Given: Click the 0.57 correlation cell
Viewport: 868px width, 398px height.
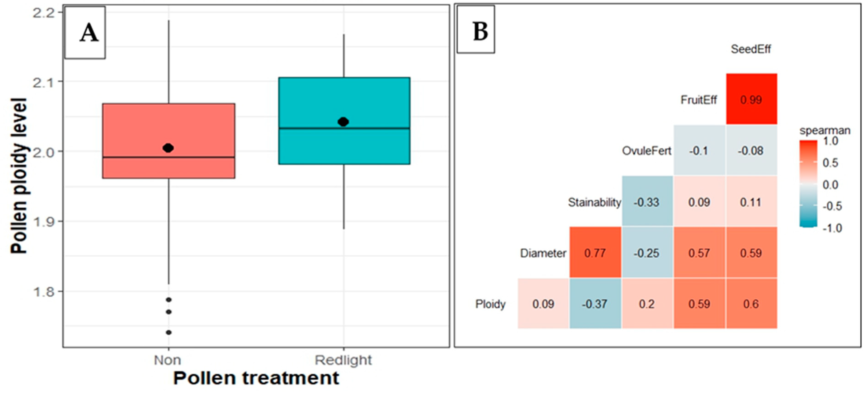Looking at the screenshot, I should click(699, 253).
